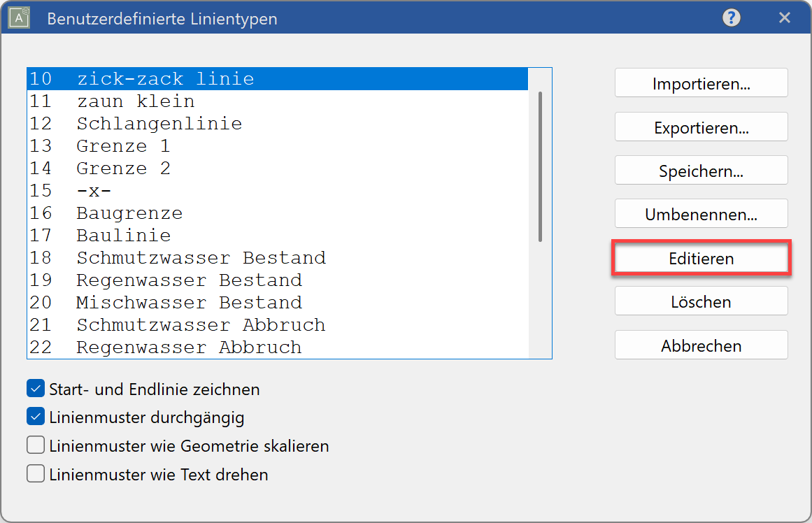Select line type 16 Baugrenze

pyautogui.click(x=140, y=213)
